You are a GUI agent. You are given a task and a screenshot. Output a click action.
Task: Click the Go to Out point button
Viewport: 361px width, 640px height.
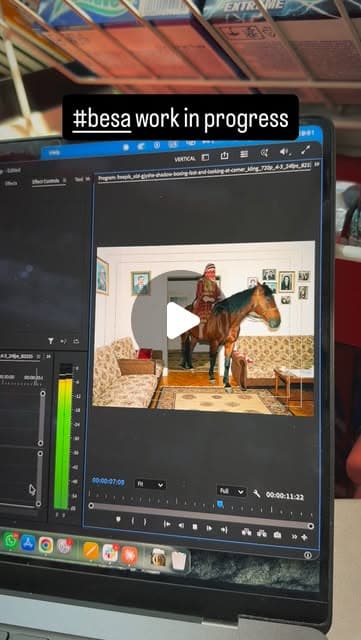tap(224, 529)
